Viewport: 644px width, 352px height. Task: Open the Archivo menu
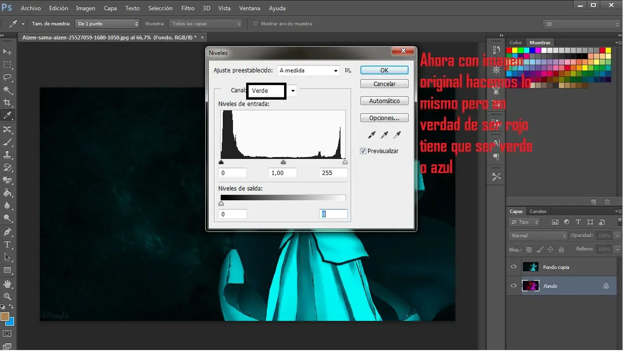click(31, 8)
